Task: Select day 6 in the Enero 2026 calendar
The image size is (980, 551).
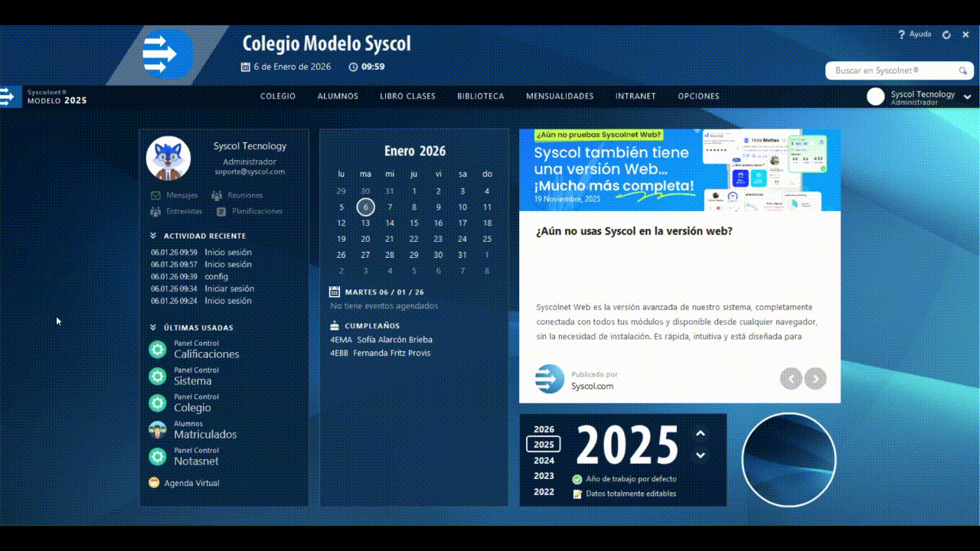Action: pyautogui.click(x=366, y=207)
